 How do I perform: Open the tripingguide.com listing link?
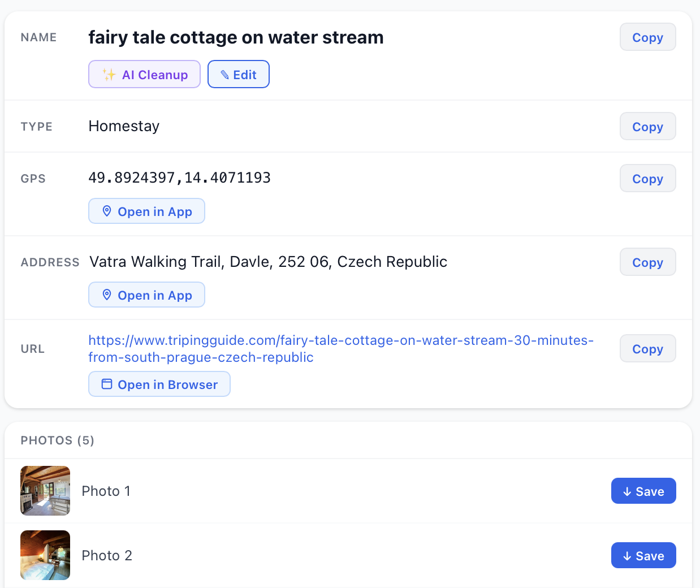tap(340, 341)
